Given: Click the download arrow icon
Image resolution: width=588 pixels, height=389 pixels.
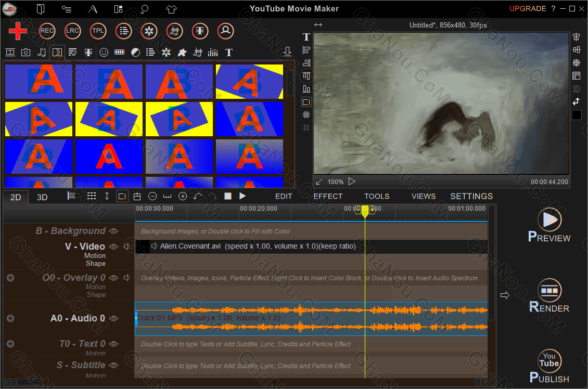Looking at the screenshot, I should [287, 51].
